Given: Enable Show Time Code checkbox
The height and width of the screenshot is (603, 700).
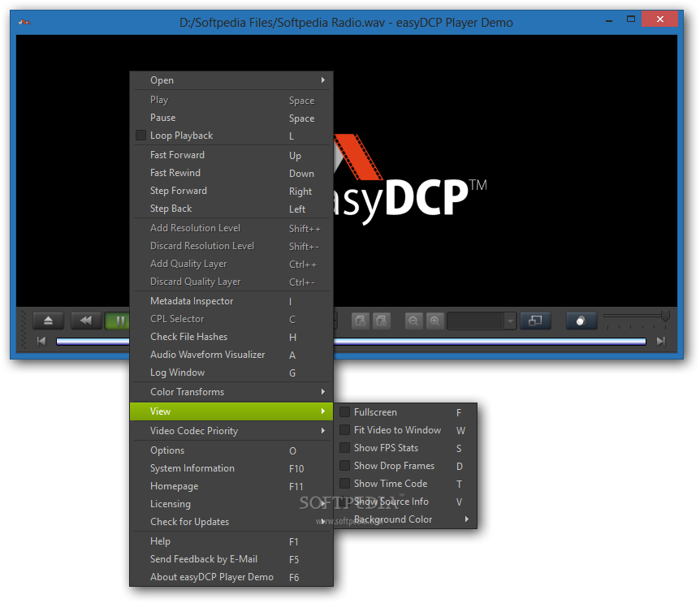Looking at the screenshot, I should pos(344,484).
